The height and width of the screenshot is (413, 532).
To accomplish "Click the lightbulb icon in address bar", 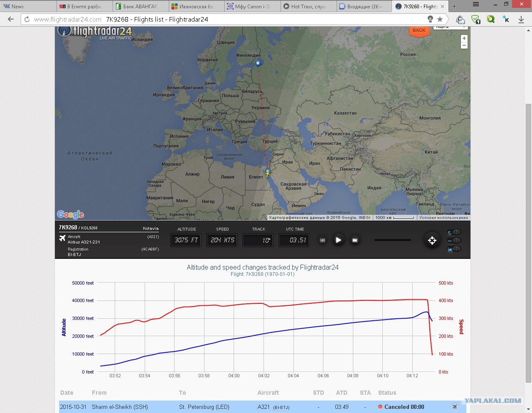I will click(430, 19).
